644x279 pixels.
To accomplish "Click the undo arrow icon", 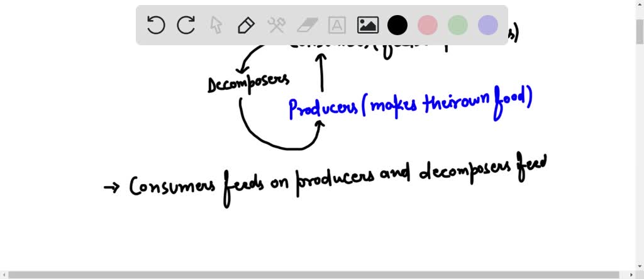I will click(x=156, y=25).
